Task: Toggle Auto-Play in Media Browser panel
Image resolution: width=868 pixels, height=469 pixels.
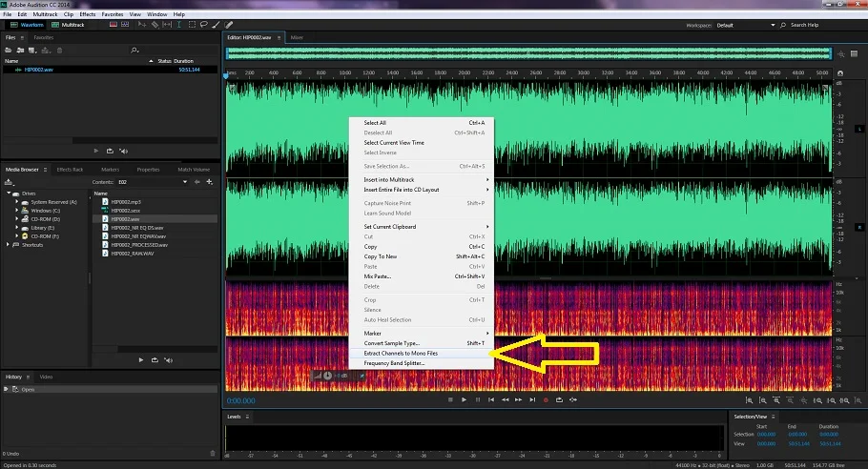Action: point(169,360)
